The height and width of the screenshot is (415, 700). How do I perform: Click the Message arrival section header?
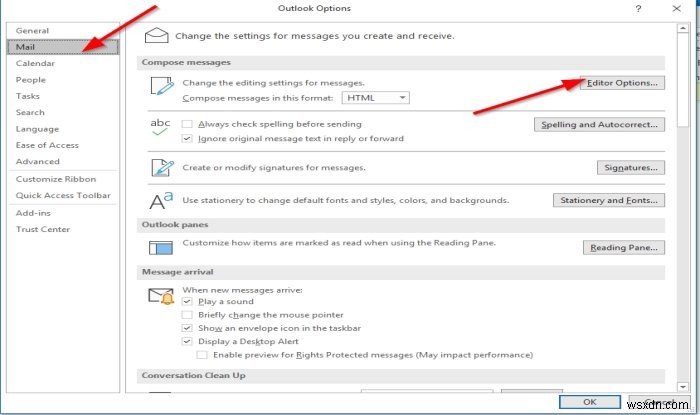tap(401, 272)
